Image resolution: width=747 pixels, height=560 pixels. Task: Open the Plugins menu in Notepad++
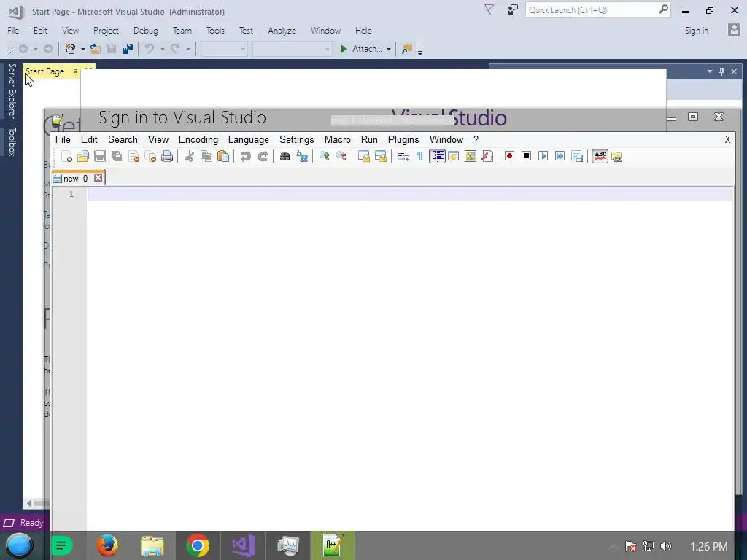403,139
